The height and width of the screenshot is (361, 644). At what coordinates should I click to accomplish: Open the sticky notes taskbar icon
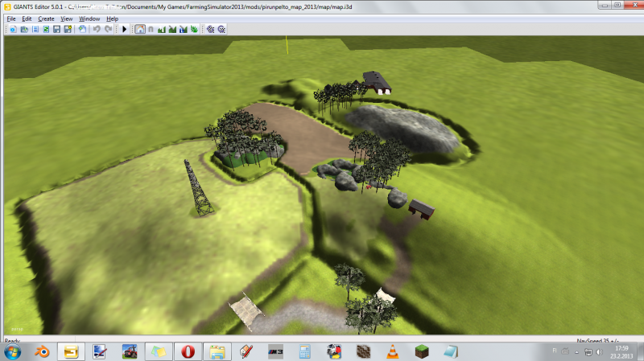[x=159, y=352]
